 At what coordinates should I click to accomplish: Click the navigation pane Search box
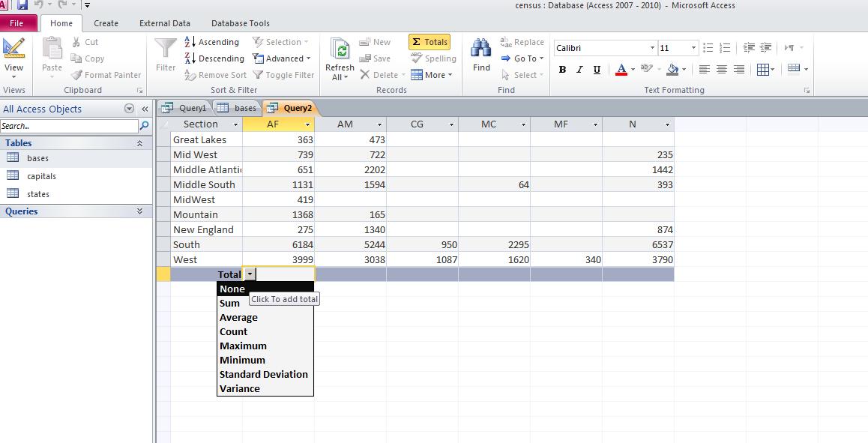click(x=69, y=126)
